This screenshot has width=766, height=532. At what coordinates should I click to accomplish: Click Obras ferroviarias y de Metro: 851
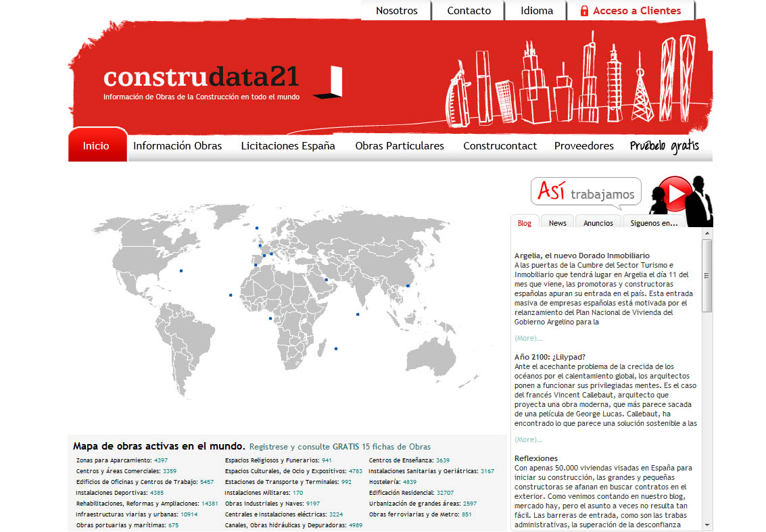tap(420, 514)
